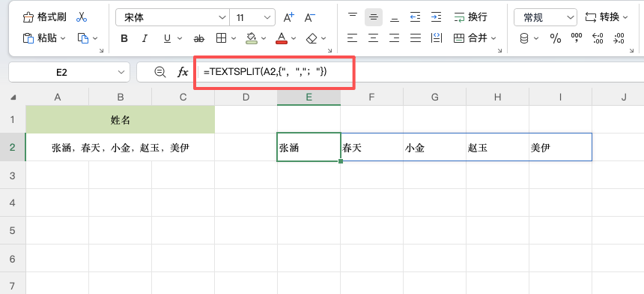Open the alignment settings dialog launcher
Screen dimensions: 644x294
499,50
